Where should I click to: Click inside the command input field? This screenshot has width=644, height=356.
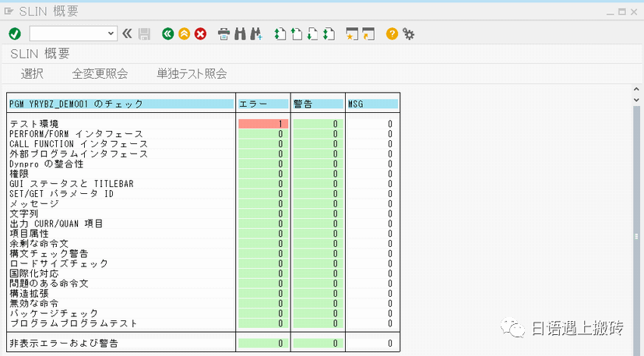69,33
